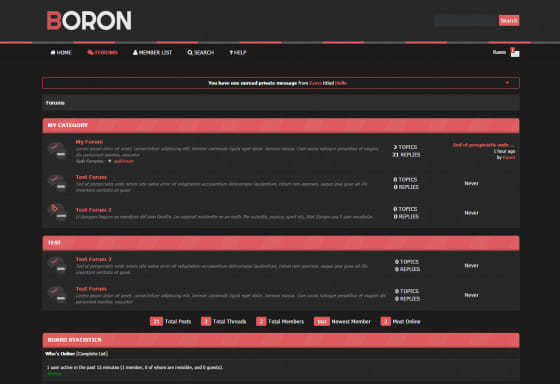Open the last poster's profile in My Forum
Image resolution: width=560 pixels, height=384 pixels.
pos(509,157)
